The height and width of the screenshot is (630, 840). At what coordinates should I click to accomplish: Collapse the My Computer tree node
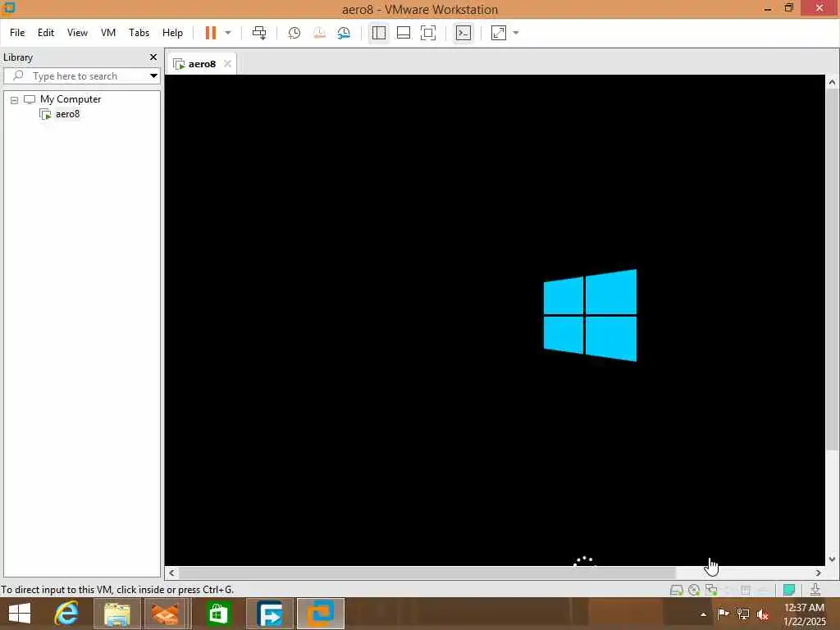coord(15,100)
